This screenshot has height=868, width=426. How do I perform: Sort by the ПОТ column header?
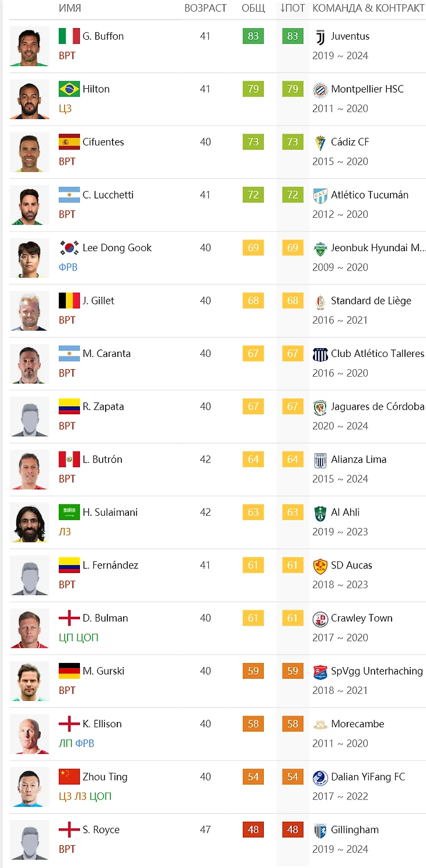(x=292, y=8)
